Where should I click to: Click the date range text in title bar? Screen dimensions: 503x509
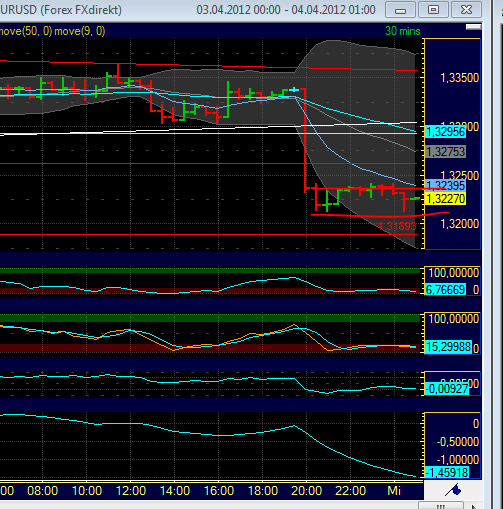pyautogui.click(x=286, y=10)
